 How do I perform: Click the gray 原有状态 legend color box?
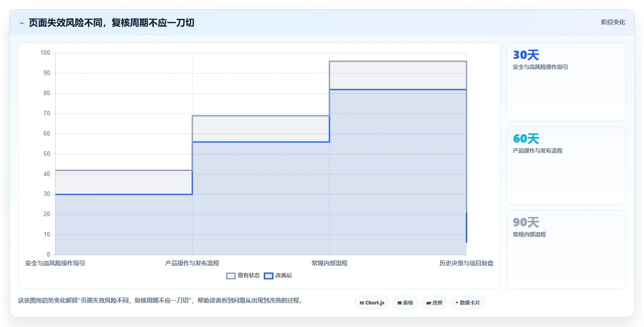click(x=231, y=275)
